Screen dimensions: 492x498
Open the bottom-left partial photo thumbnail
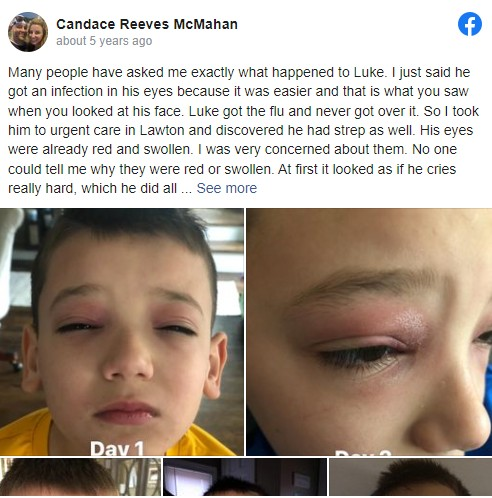click(x=80, y=477)
